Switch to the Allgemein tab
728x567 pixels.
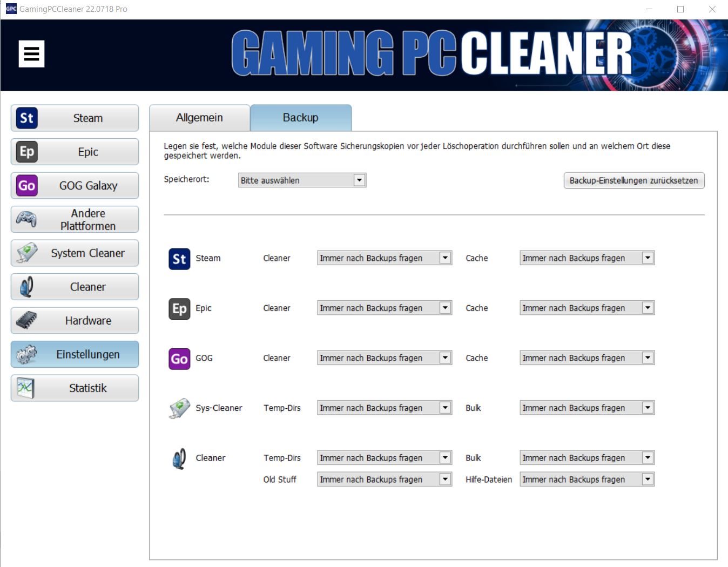pyautogui.click(x=199, y=118)
